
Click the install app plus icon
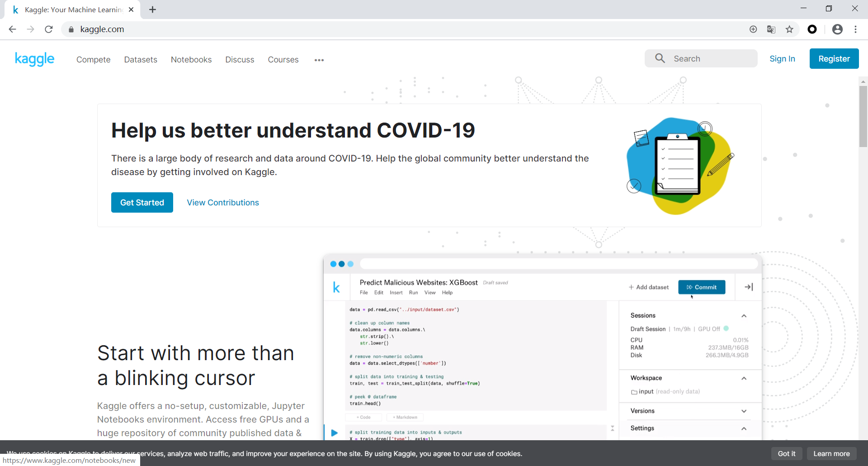[x=753, y=29]
